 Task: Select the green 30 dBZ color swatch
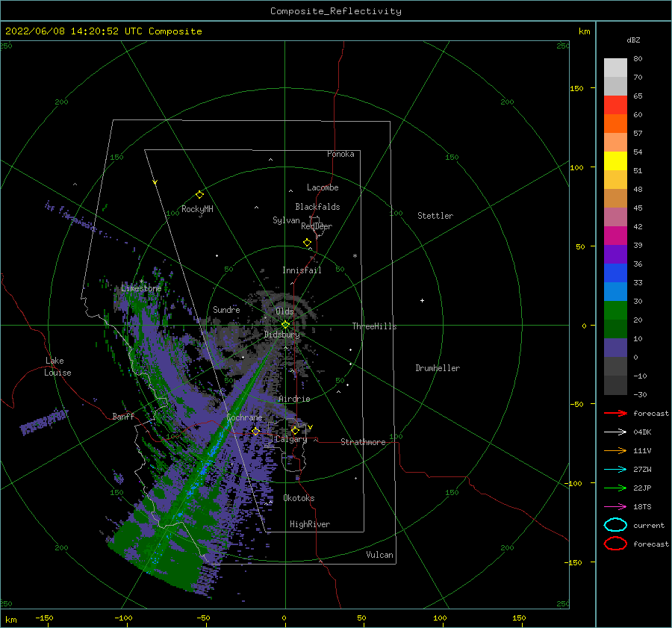tap(615, 311)
